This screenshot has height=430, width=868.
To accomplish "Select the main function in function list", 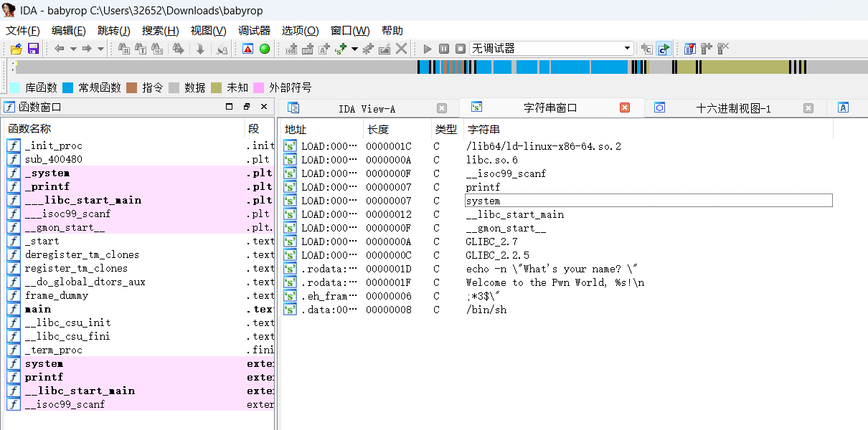I will [x=140, y=309].
